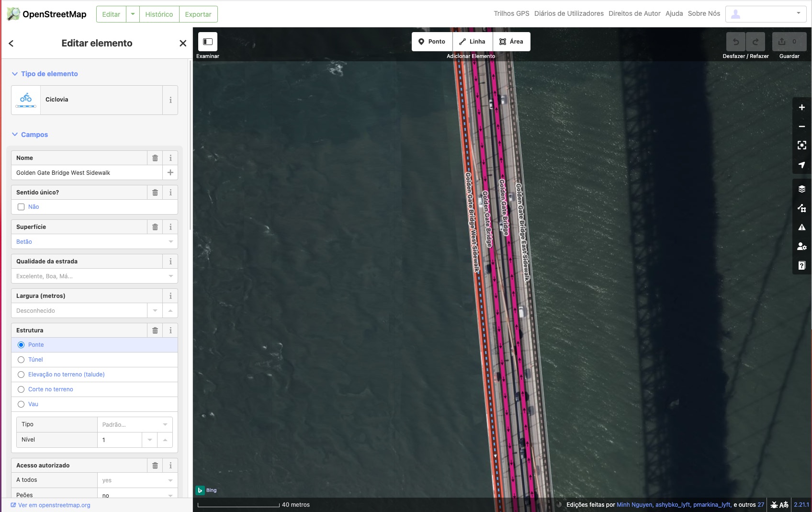
Task: Collapse the Campos section
Action: point(30,135)
